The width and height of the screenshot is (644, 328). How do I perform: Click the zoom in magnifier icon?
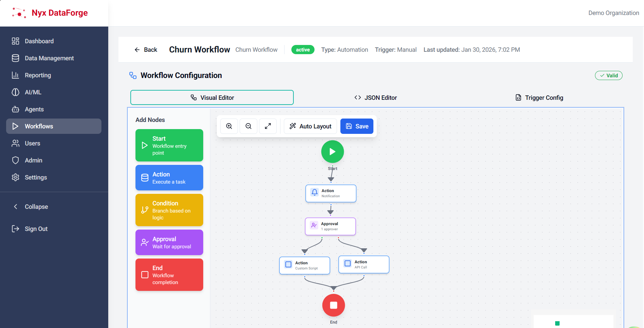coord(229,126)
